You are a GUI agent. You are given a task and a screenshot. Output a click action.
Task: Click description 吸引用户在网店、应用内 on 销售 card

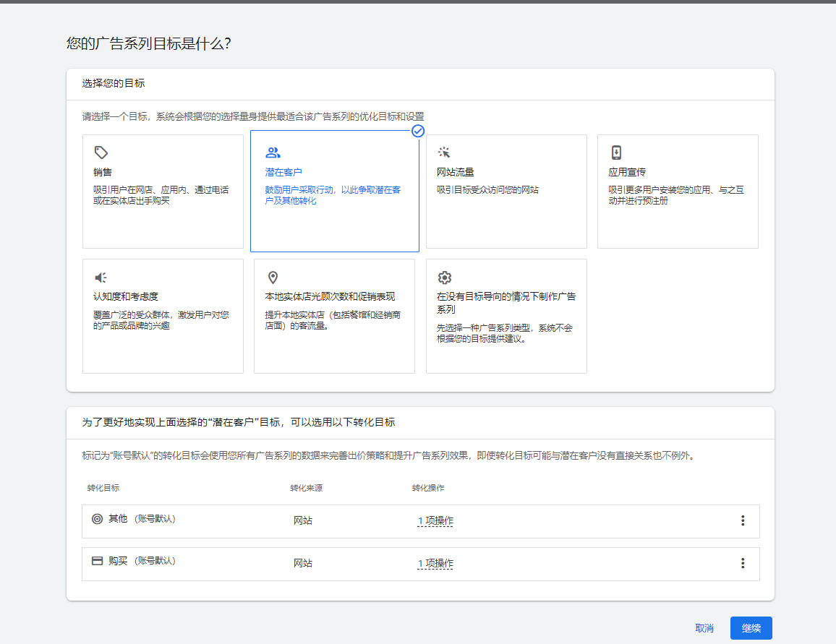161,195
